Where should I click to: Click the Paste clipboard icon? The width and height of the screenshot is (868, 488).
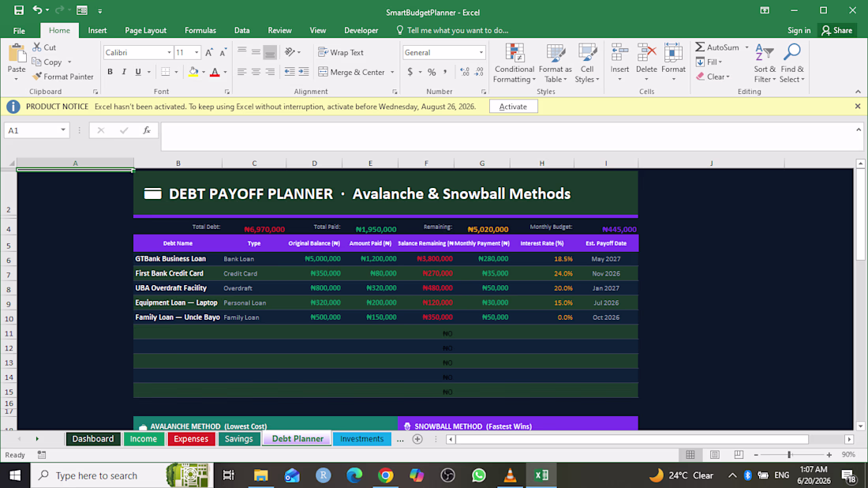point(17,54)
